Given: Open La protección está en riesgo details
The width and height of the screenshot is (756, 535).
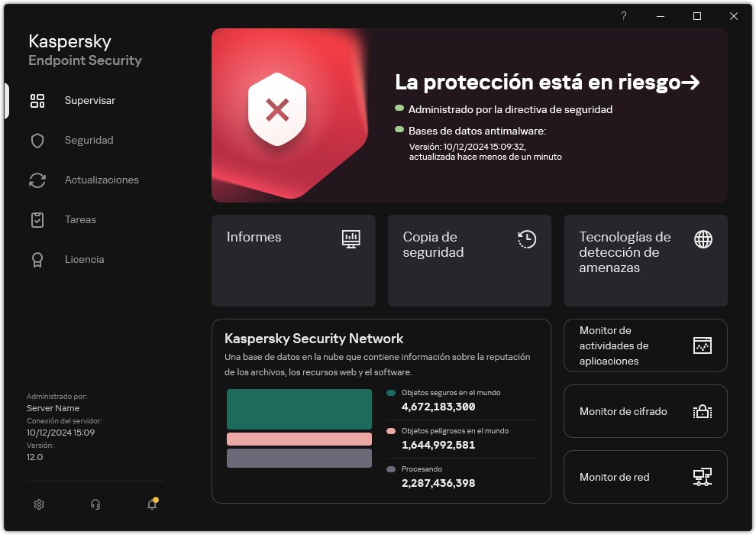Looking at the screenshot, I should [547, 82].
